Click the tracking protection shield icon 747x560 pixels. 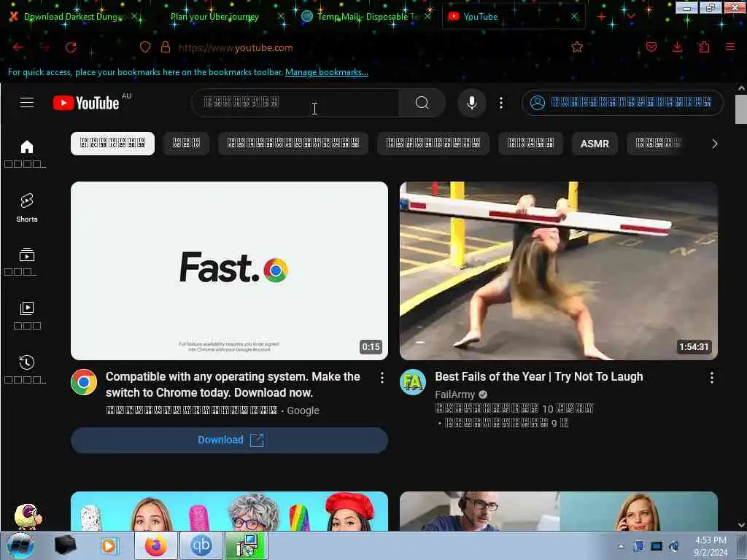coord(145,47)
